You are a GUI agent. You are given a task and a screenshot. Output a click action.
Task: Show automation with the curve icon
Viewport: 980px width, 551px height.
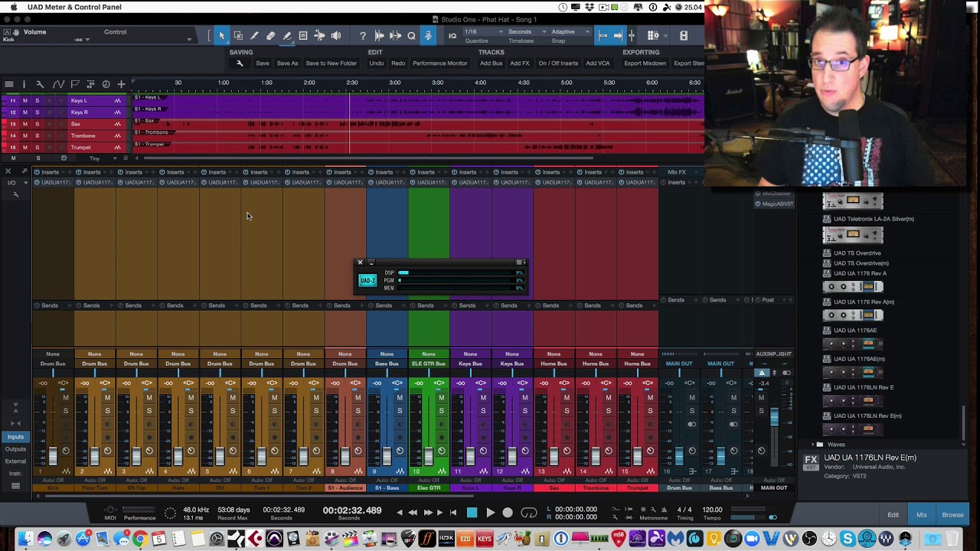[58, 84]
